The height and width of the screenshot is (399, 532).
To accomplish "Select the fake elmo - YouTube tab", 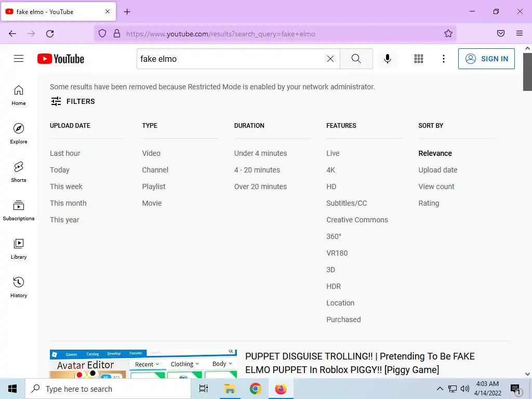I will pos(58,11).
